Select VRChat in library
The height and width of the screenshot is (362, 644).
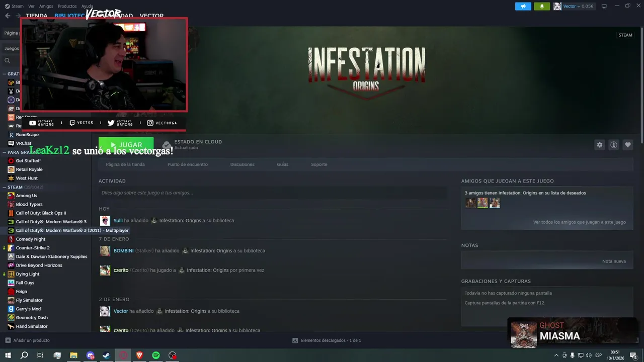pos(24,143)
